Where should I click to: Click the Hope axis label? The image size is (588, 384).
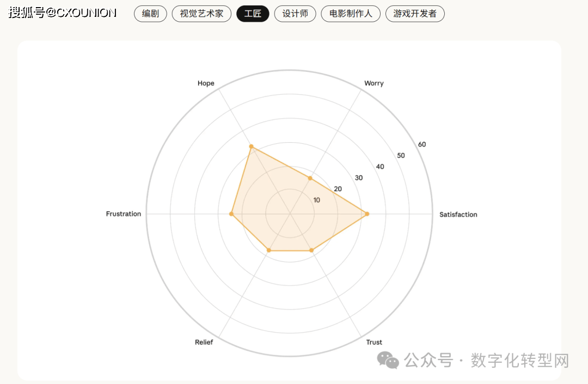pyautogui.click(x=206, y=83)
